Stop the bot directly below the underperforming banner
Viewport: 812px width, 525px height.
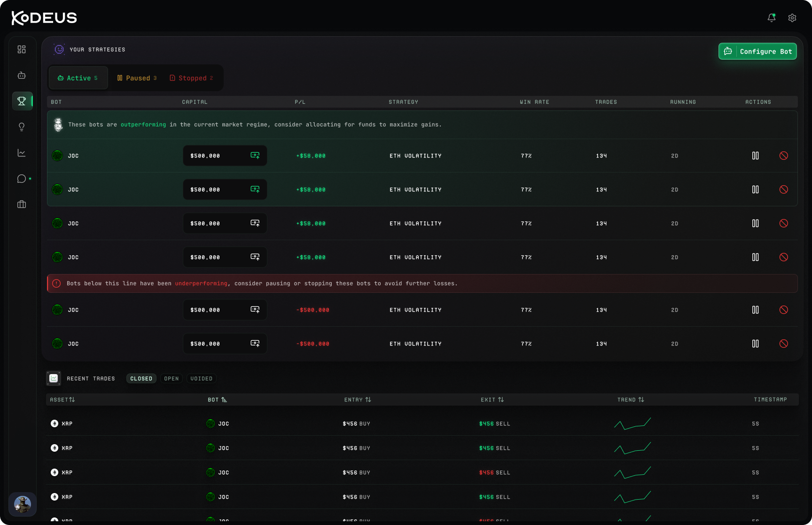click(x=784, y=310)
